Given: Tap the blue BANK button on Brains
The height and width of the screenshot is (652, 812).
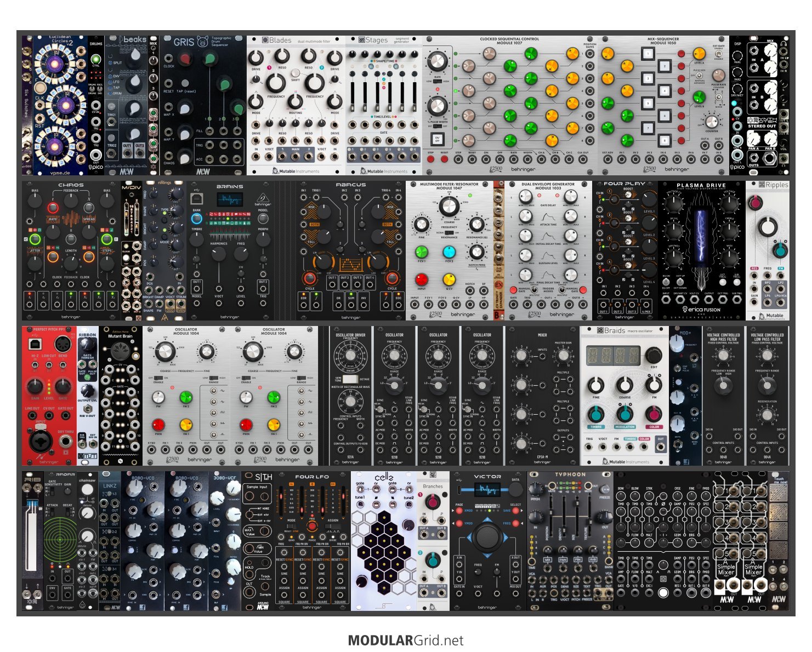Looking at the screenshot, I should coord(197,218).
